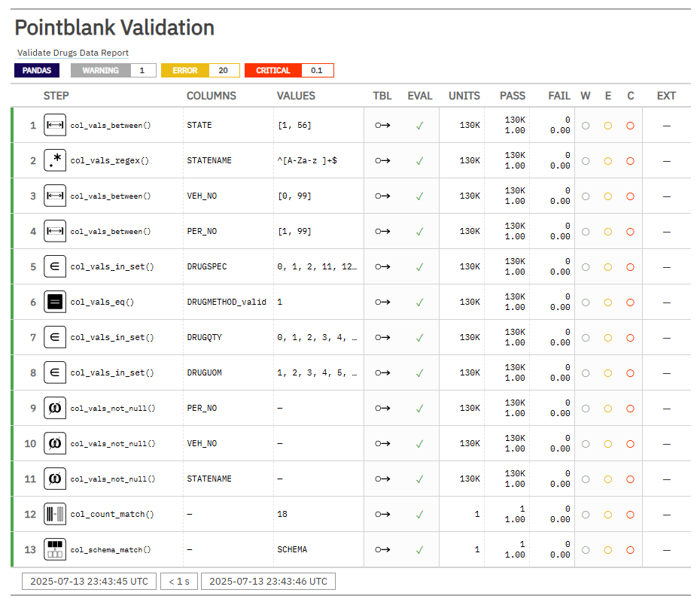Click the not-null icon in step 9
Image resolution: width=700 pixels, height=614 pixels.
point(55,408)
